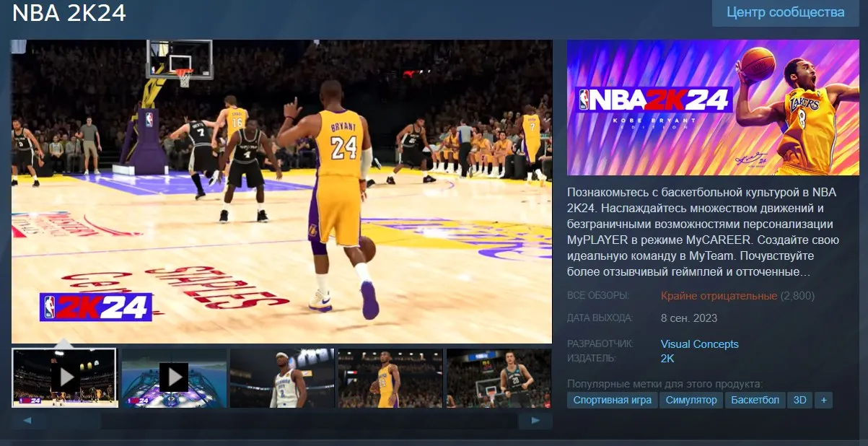Click the NBA 2K24 Kobe Bryant header image
Viewport: 868px width, 446px height.
pyautogui.click(x=713, y=108)
